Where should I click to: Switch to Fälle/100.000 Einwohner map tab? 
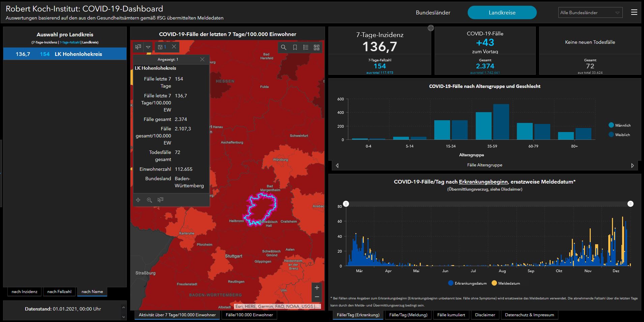pyautogui.click(x=249, y=315)
